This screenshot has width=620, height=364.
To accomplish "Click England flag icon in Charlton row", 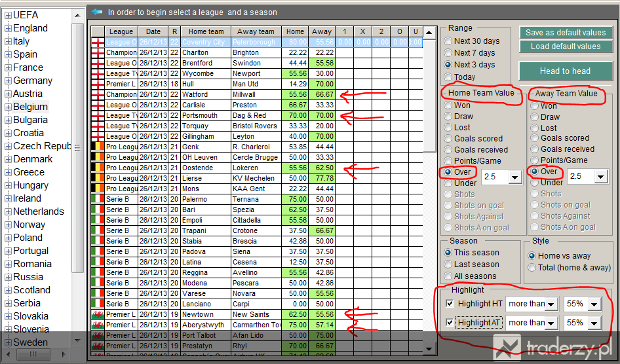I will click(x=98, y=52).
